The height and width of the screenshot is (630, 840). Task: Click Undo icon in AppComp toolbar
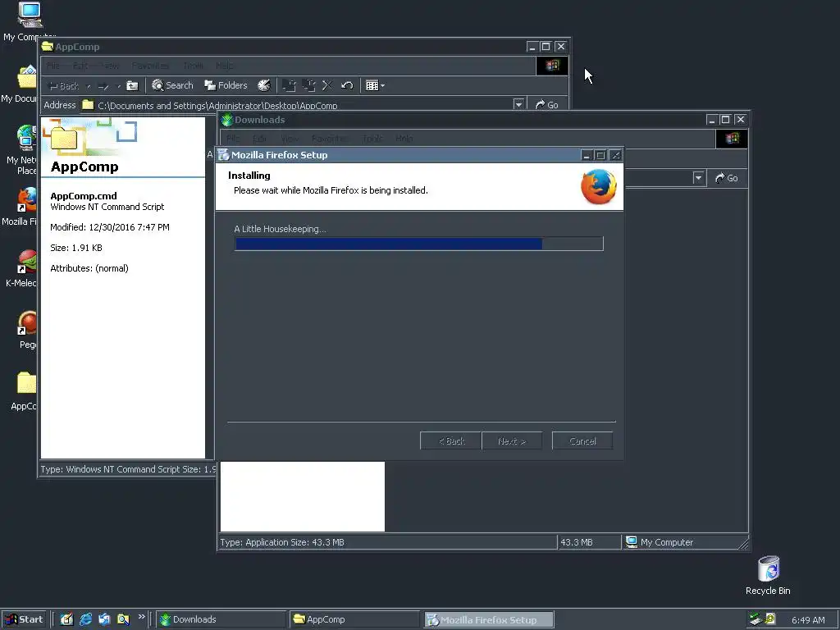[x=347, y=85]
